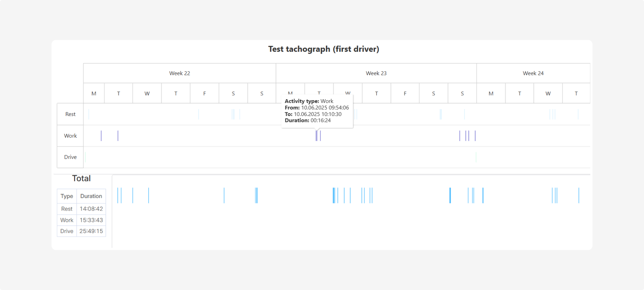Click the Duration column header in the table

point(91,196)
